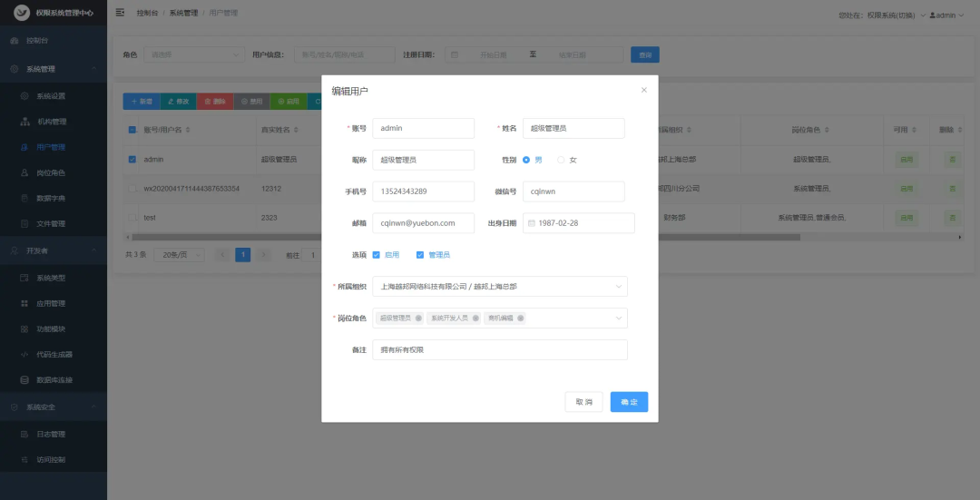Image resolution: width=980 pixels, height=500 pixels.
Task: Click the 取消 button
Action: click(x=583, y=402)
